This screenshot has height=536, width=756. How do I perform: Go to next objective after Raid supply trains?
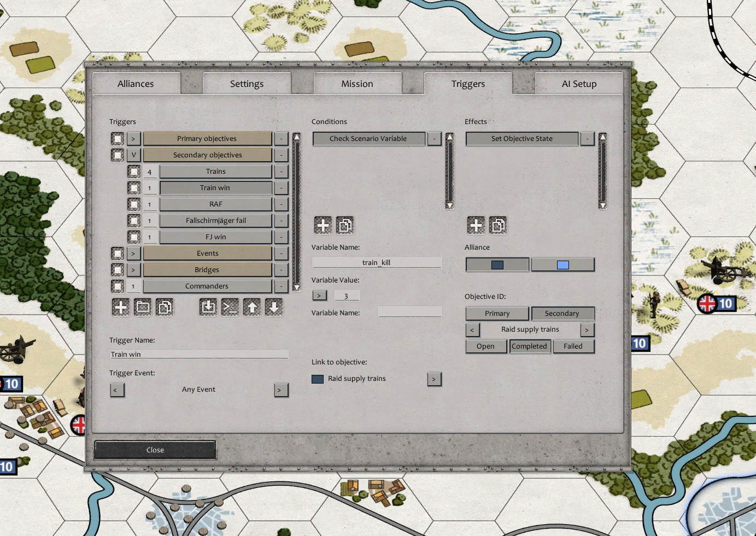coord(587,330)
